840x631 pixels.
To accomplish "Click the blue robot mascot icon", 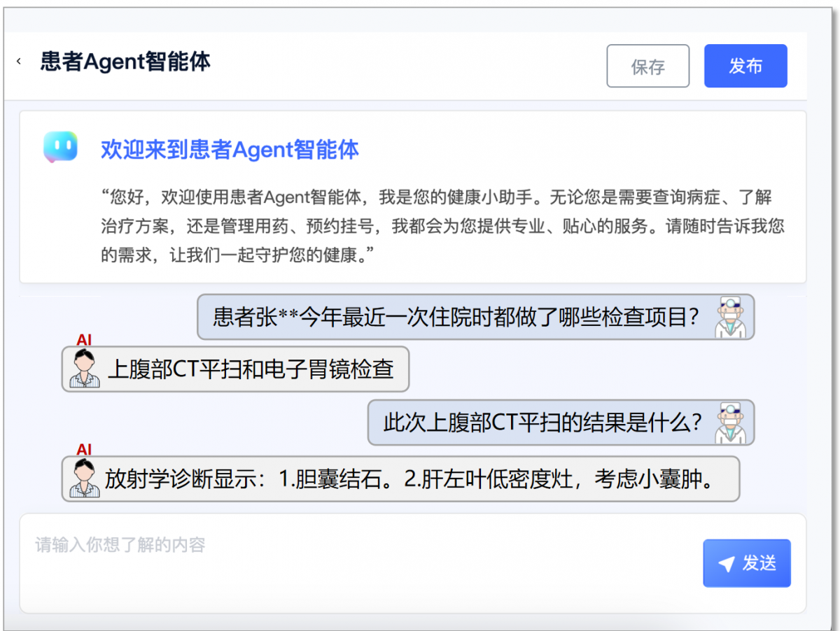I will pos(60,148).
